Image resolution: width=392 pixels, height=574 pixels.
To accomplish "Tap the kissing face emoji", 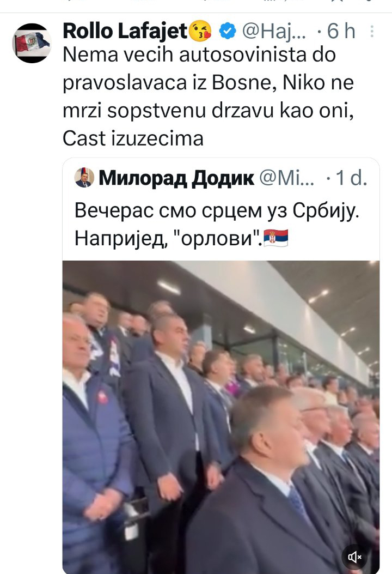I will (201, 31).
